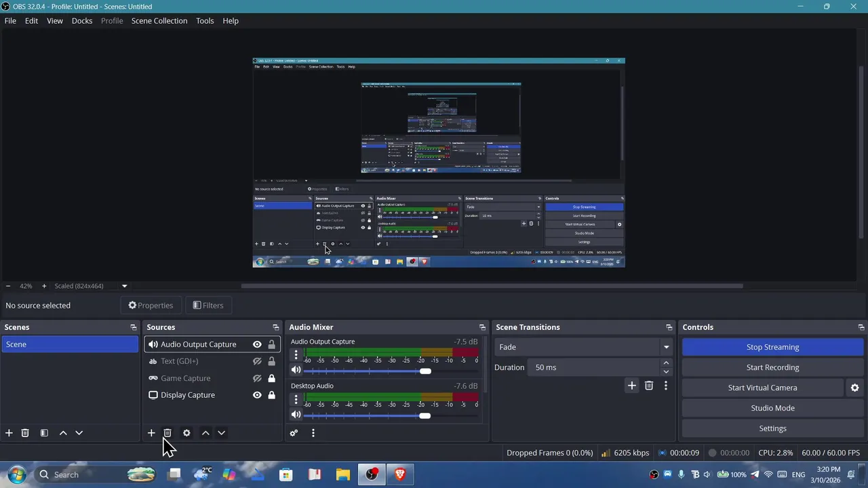Click the preview horizontal scrollbar
Image resolution: width=868 pixels, height=488 pixels.
492,286
